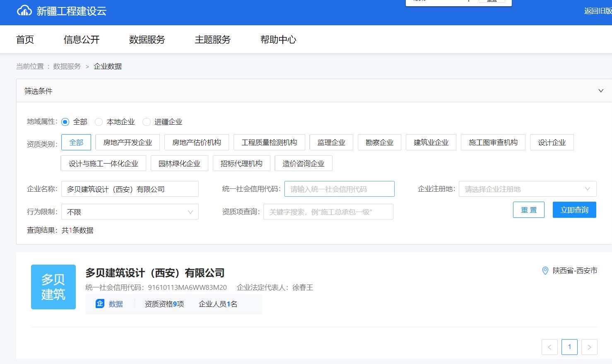
Task: Click the 共1条数据 result count text
Action: pos(77,230)
